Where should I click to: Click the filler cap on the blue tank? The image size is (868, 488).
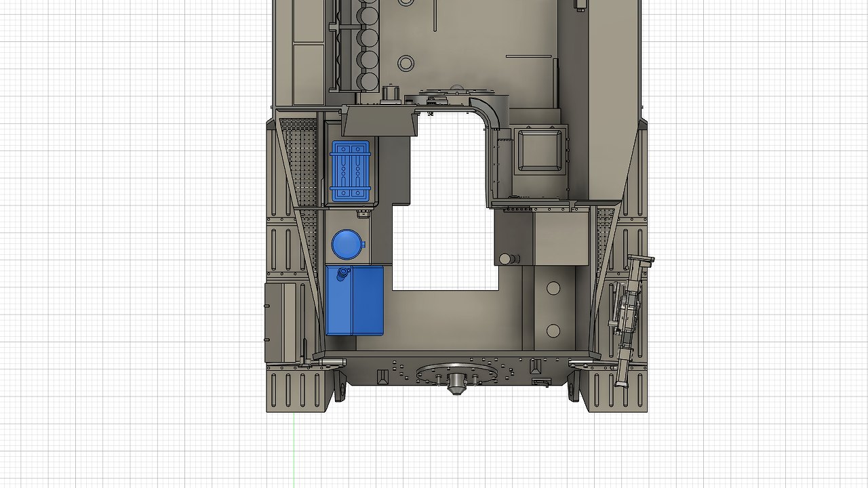(342, 273)
